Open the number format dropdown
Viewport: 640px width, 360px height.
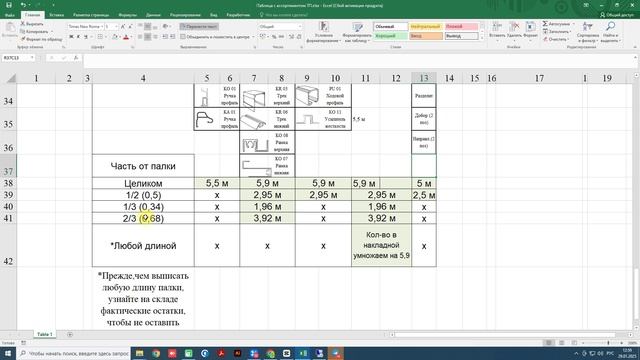pyautogui.click(x=300, y=27)
